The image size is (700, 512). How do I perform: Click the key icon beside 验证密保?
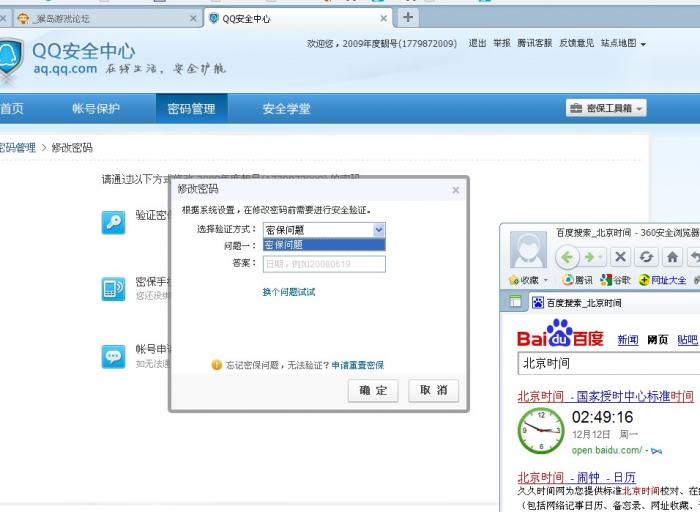tap(113, 222)
